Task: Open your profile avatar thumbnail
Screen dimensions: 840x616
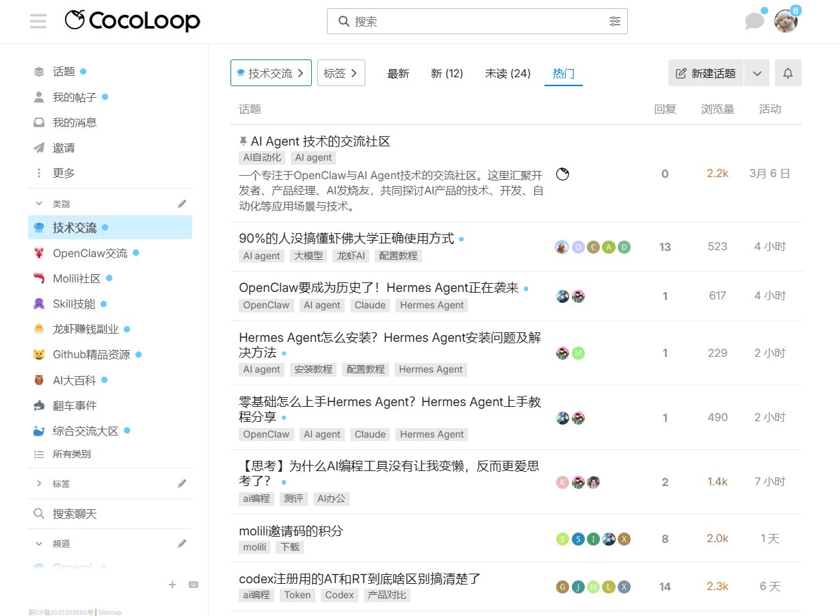Action: click(x=785, y=21)
